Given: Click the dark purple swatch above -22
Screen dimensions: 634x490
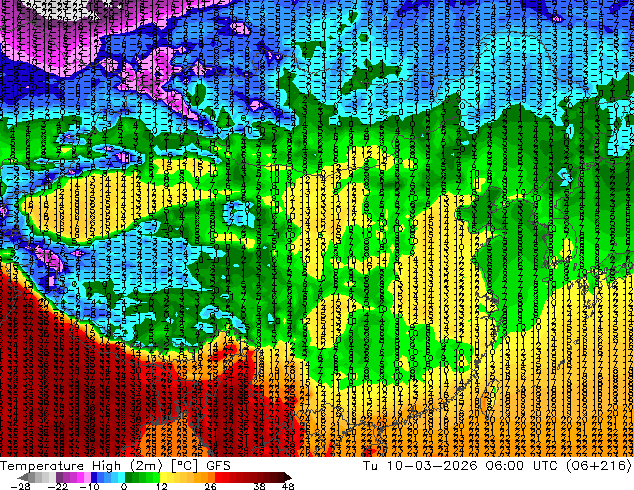Looking at the screenshot, I should 59,477.
